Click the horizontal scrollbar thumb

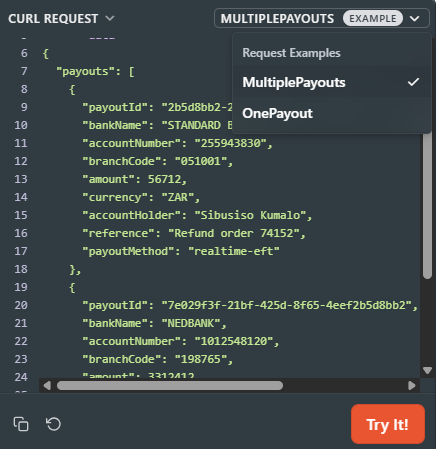170,386
